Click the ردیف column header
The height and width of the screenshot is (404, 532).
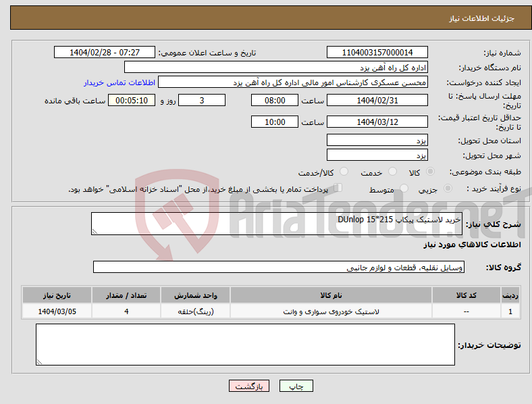510,295
